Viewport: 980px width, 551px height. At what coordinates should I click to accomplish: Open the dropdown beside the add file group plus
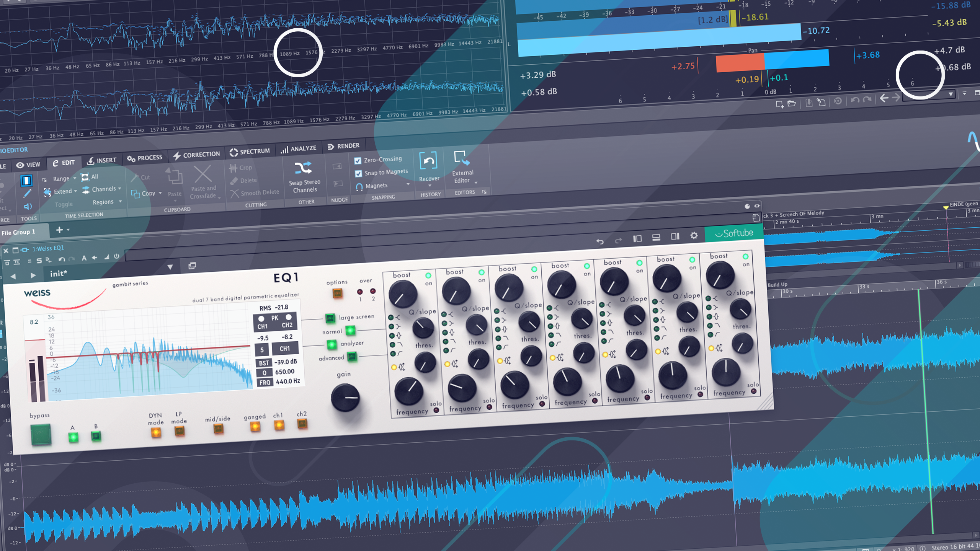(68, 230)
